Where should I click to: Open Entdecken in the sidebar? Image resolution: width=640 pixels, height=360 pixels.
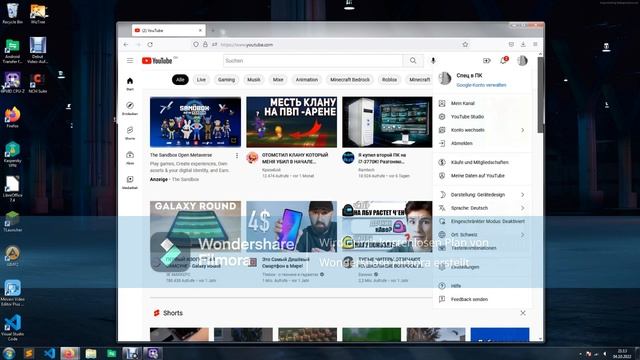130,108
